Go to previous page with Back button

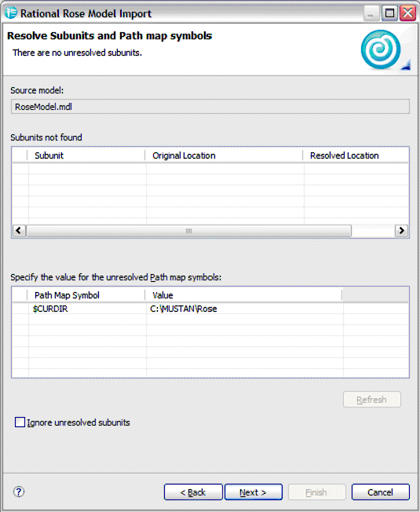pyautogui.click(x=193, y=492)
